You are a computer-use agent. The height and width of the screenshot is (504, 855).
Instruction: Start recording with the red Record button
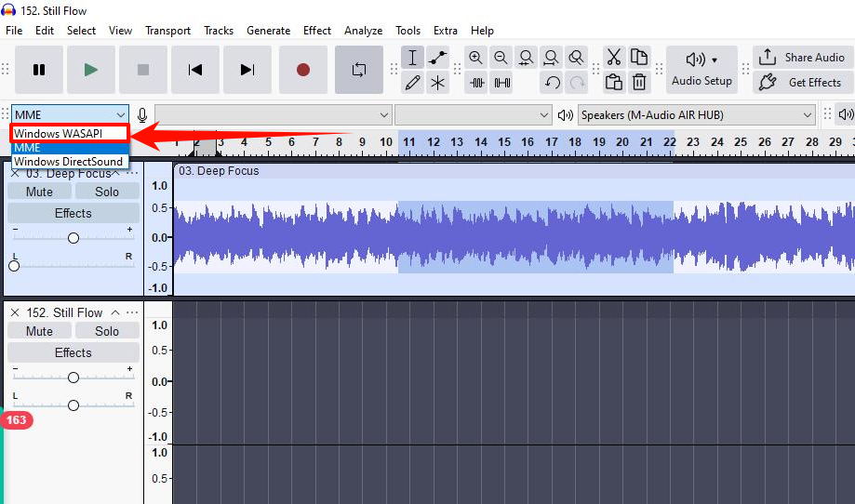click(303, 70)
